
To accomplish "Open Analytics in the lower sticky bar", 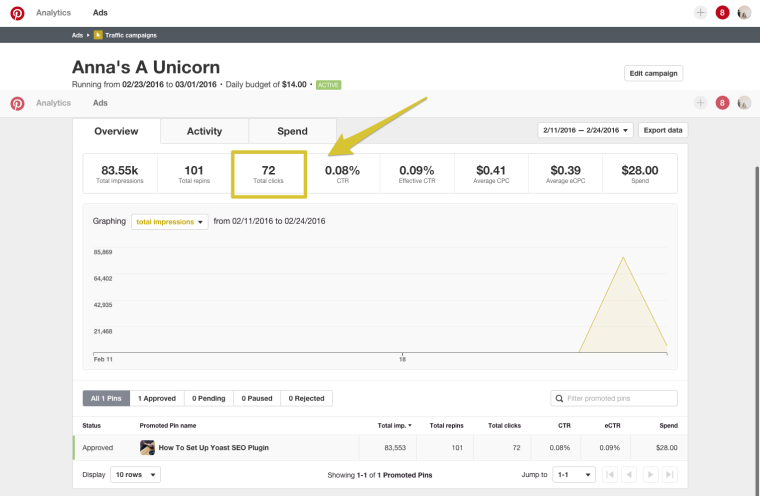I will [x=53, y=103].
